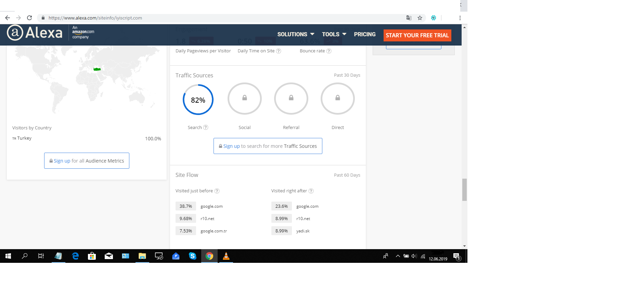The width and height of the screenshot is (644, 282).
Task: Select 'r10.net' under Visited right after
Action: [303, 219]
